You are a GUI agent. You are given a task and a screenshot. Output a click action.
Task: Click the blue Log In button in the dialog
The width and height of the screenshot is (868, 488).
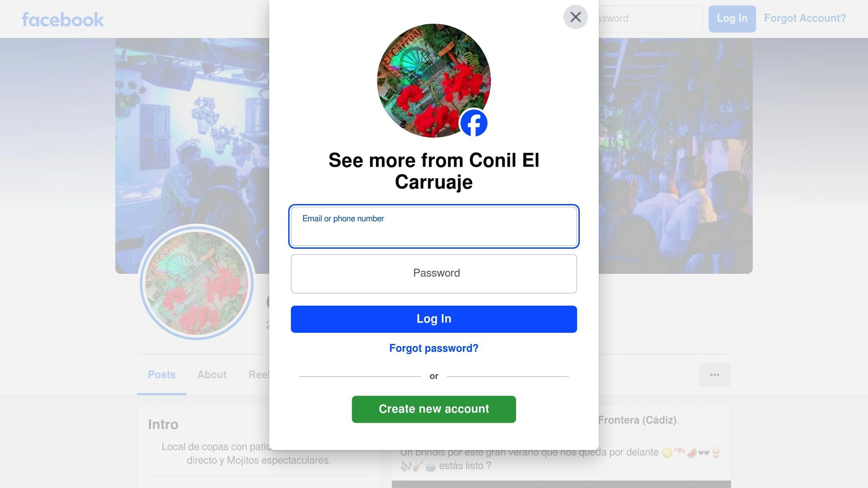coord(434,319)
